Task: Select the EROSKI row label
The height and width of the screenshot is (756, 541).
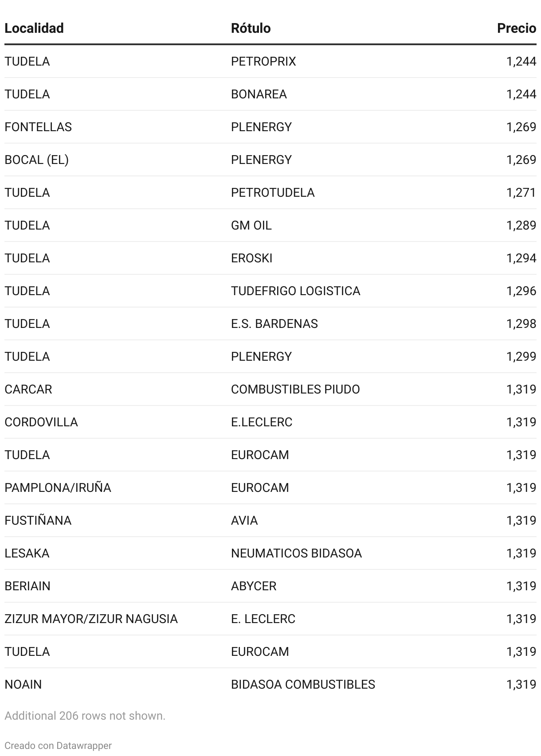Action: point(252,258)
